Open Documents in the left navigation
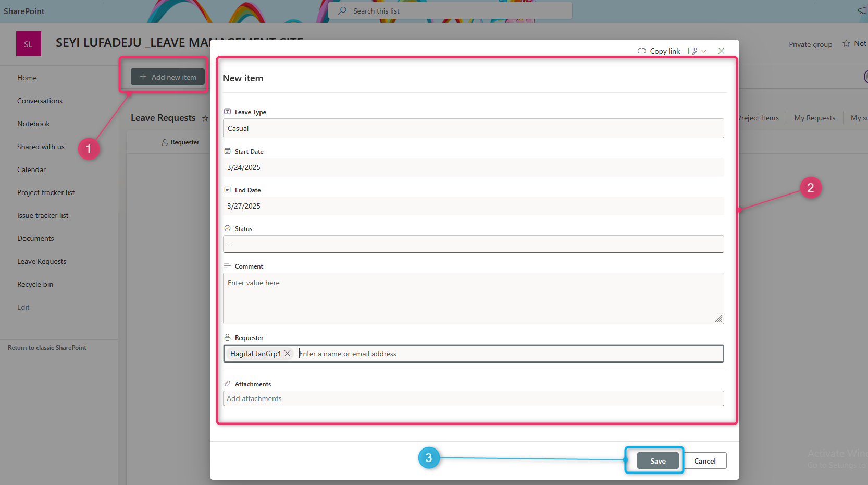 coord(35,238)
